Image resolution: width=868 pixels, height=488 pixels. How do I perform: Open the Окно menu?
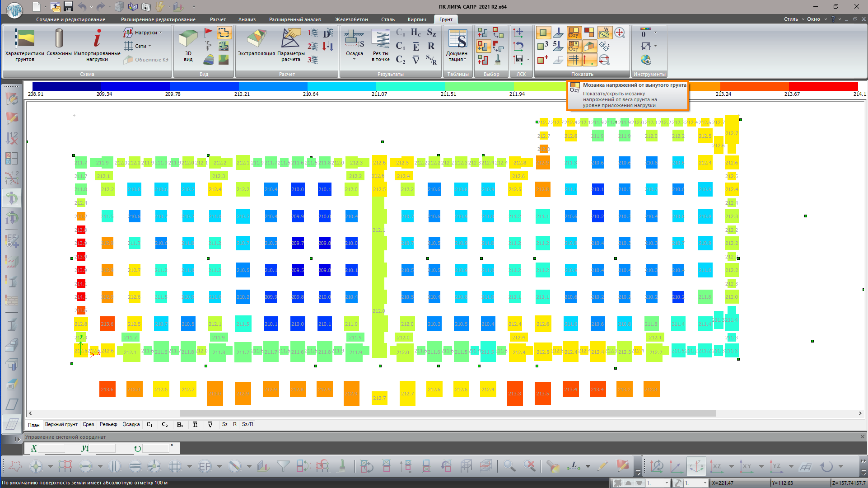[x=813, y=19]
